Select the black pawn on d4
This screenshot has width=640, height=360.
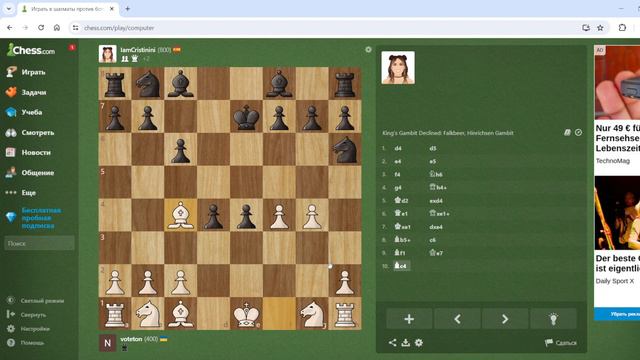(x=213, y=216)
